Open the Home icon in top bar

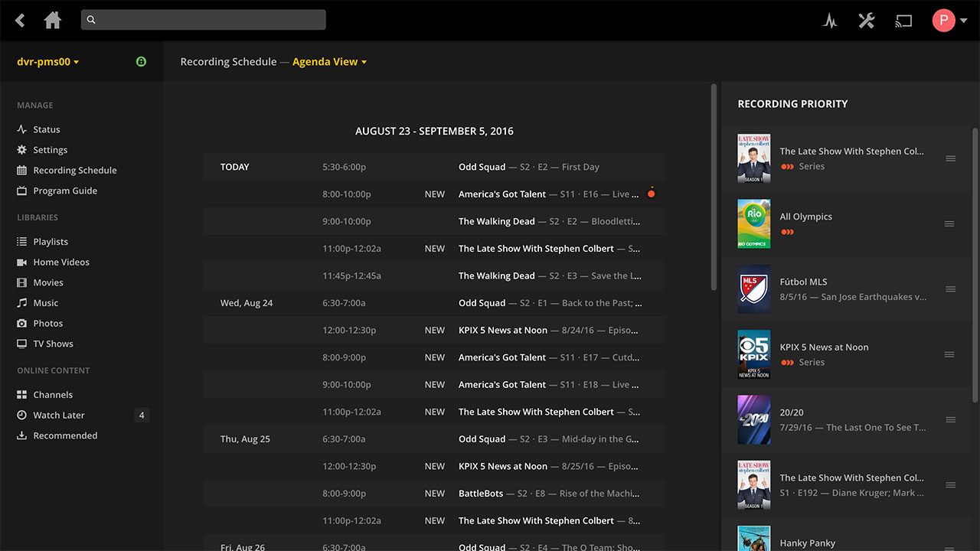53,20
